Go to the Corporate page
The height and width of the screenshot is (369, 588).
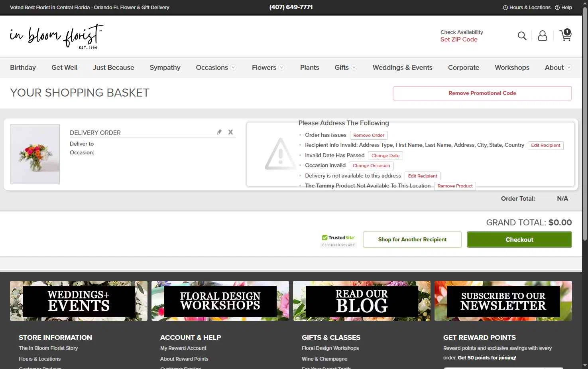464,67
